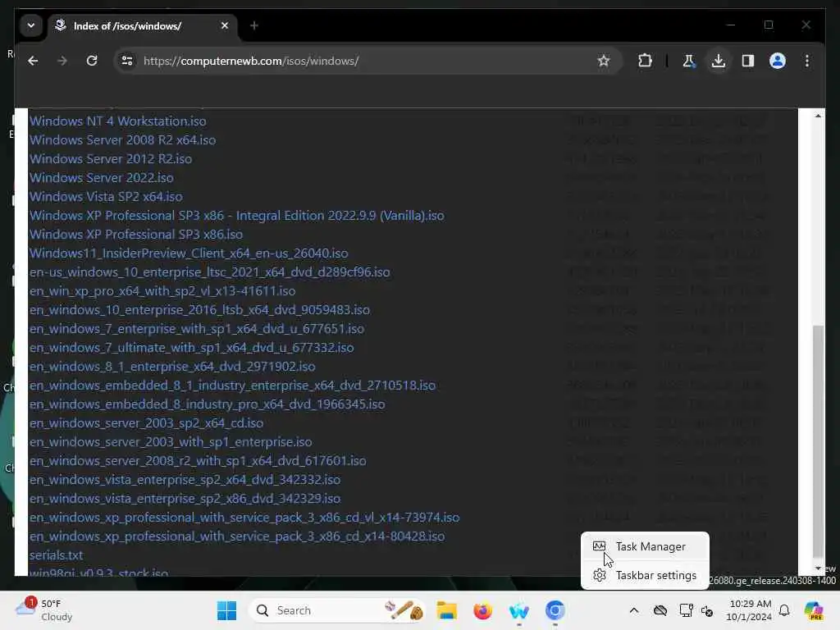Open the clock showing 10:29 AM
840x630 pixels.
(750, 610)
